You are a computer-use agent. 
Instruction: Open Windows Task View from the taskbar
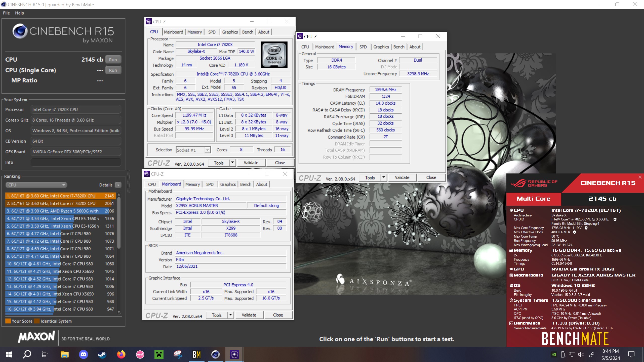(x=45, y=354)
